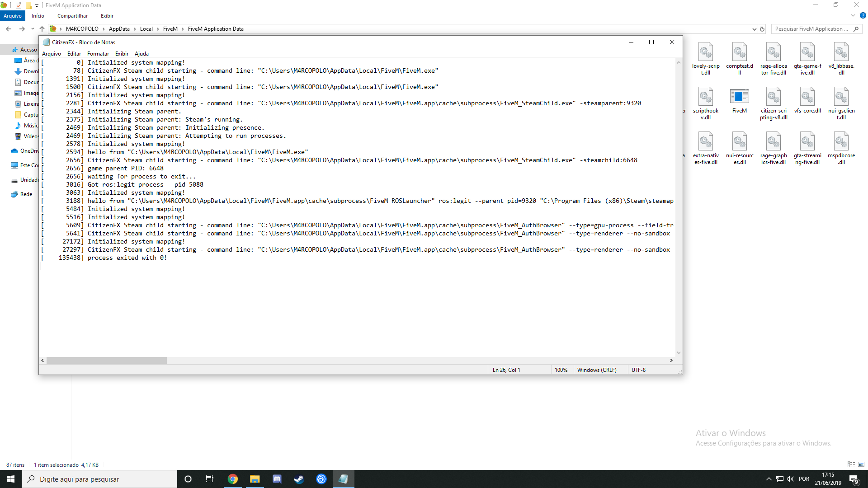Show hidden icons in the system tray
This screenshot has height=488, width=868.
click(x=769, y=479)
